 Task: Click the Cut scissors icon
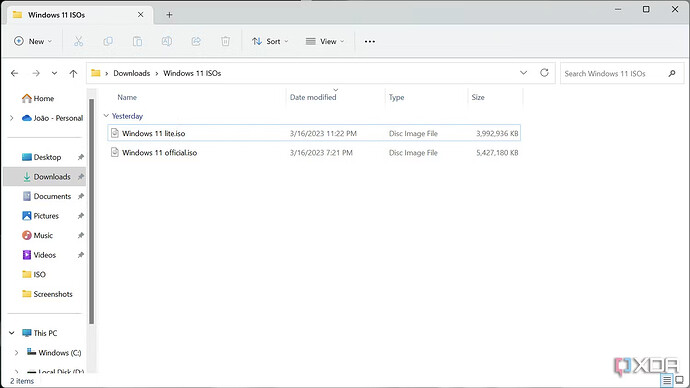(x=78, y=41)
